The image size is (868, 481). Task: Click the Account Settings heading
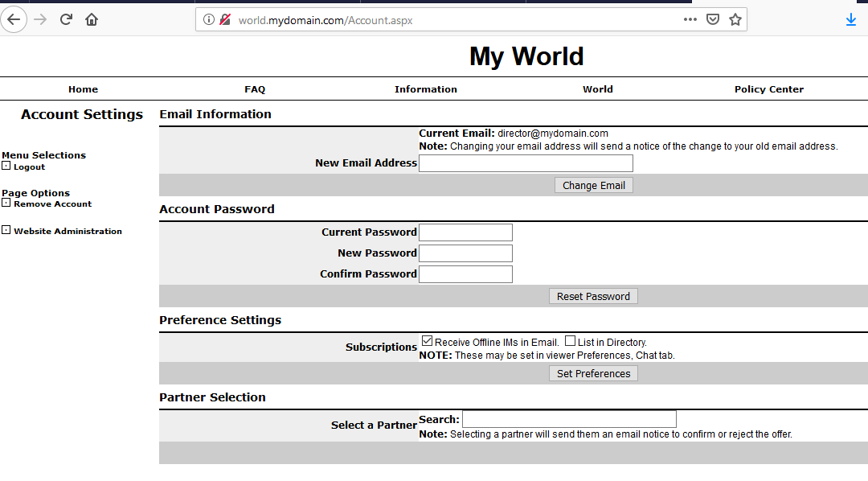[82, 114]
